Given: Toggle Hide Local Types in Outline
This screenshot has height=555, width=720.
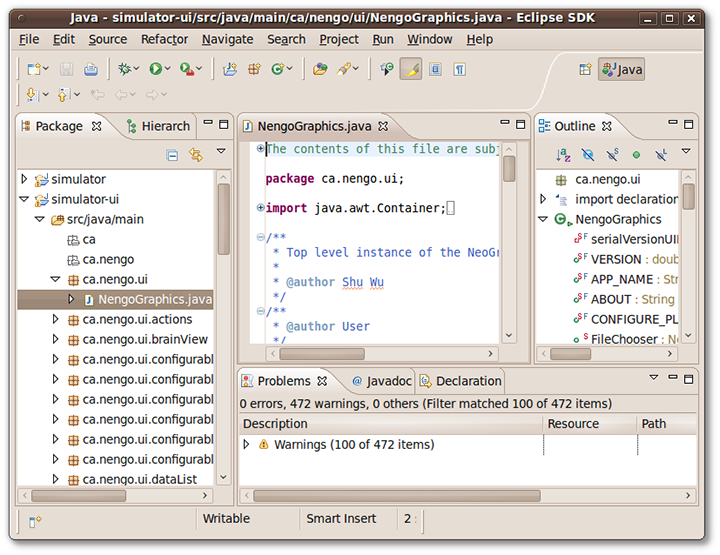Looking at the screenshot, I should point(661,155).
